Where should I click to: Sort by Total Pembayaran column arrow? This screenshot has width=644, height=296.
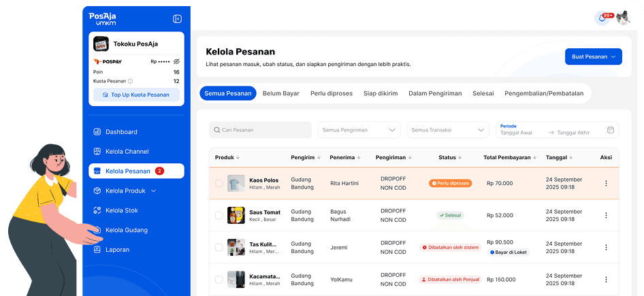tap(534, 158)
